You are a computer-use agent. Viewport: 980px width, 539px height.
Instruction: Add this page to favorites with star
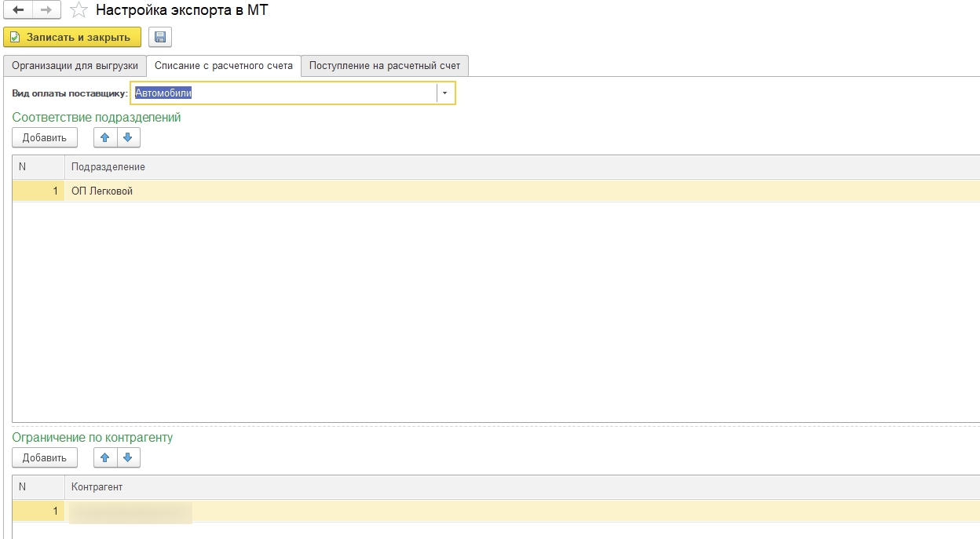(79, 10)
